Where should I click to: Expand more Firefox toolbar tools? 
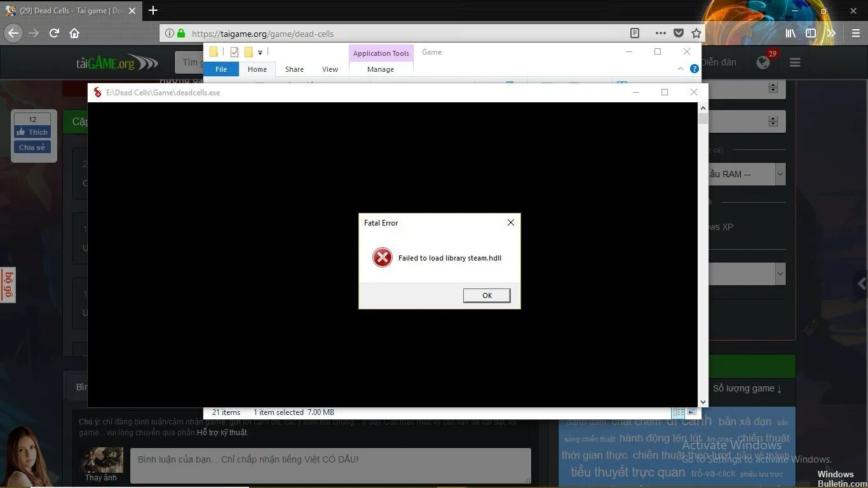tap(831, 33)
